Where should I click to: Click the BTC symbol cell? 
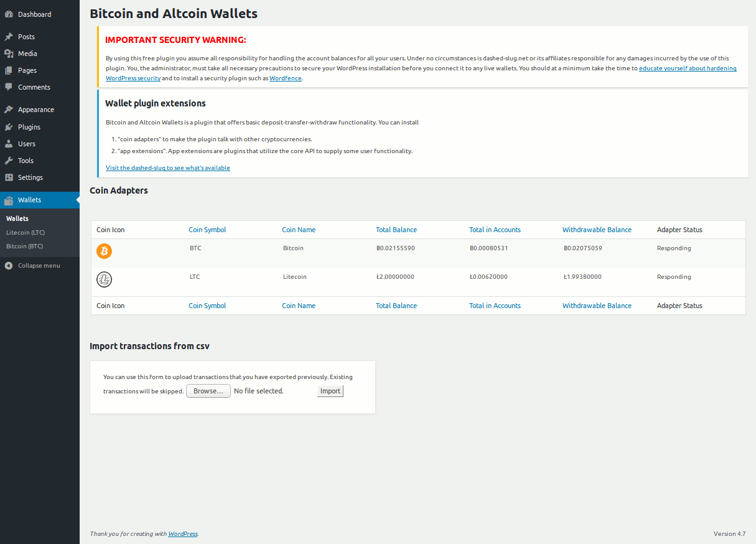(195, 248)
